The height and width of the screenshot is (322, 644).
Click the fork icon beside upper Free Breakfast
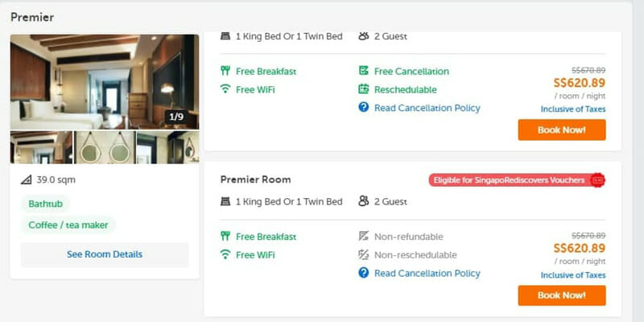[x=225, y=71]
